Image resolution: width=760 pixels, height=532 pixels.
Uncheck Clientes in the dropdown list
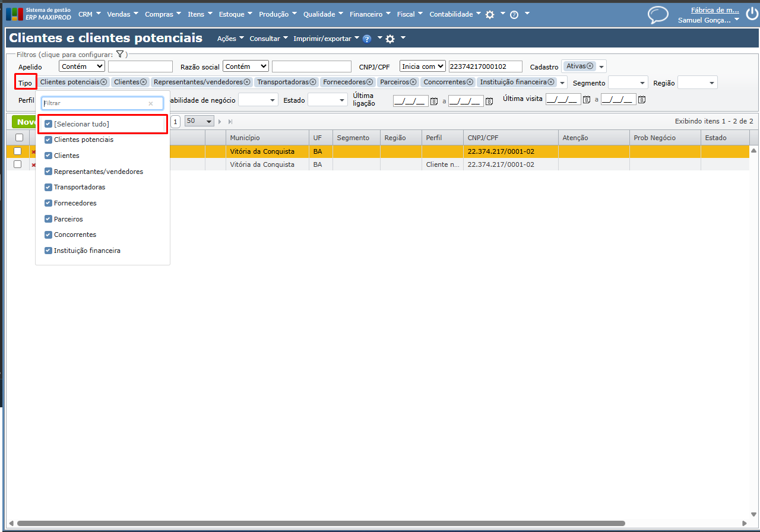click(49, 156)
